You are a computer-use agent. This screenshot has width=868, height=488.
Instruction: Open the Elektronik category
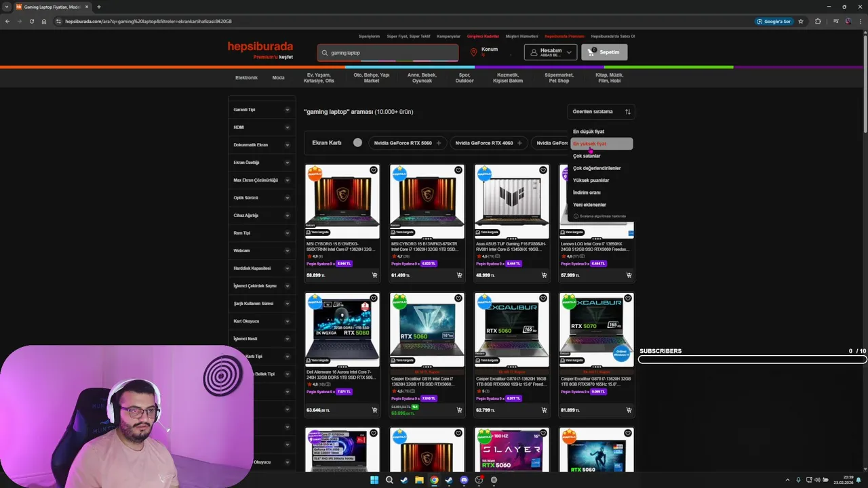[x=246, y=78]
